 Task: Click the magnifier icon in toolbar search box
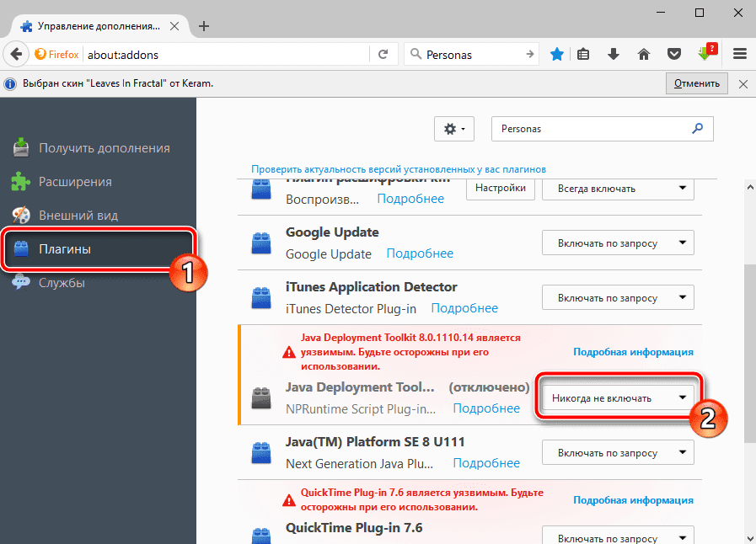coord(416,55)
